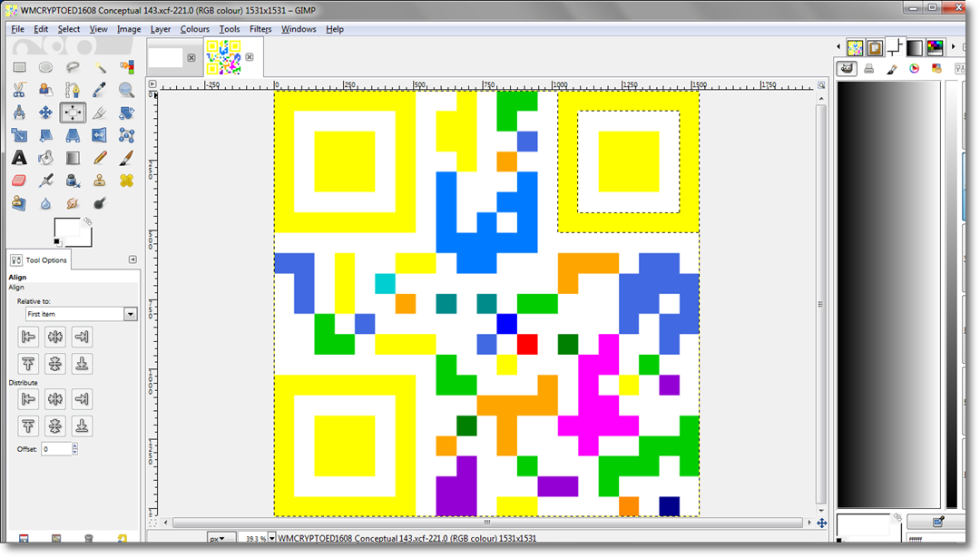Activate the Move tool
The height and width of the screenshot is (558, 980).
(45, 113)
